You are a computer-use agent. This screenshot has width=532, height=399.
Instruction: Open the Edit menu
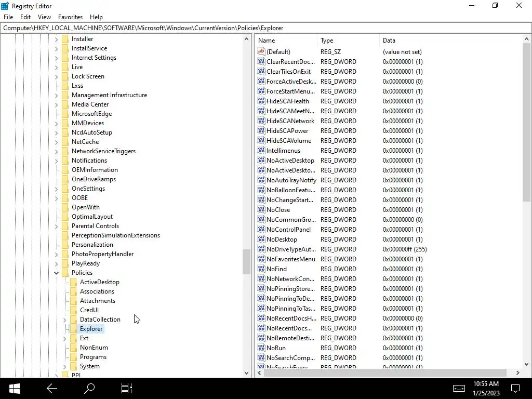(x=25, y=17)
